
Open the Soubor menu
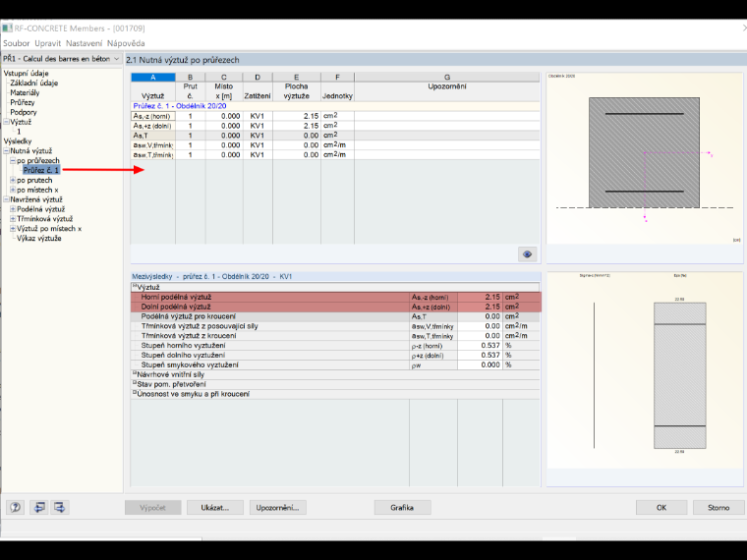pos(16,43)
